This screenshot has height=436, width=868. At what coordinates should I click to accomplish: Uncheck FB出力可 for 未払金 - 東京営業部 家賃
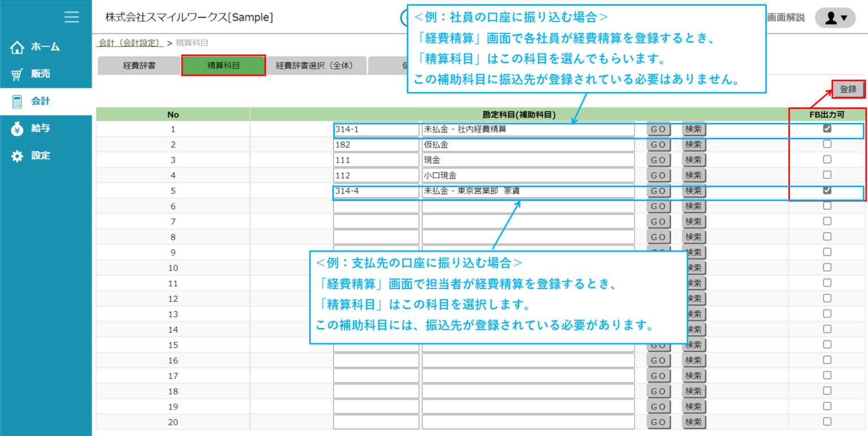[x=827, y=191]
